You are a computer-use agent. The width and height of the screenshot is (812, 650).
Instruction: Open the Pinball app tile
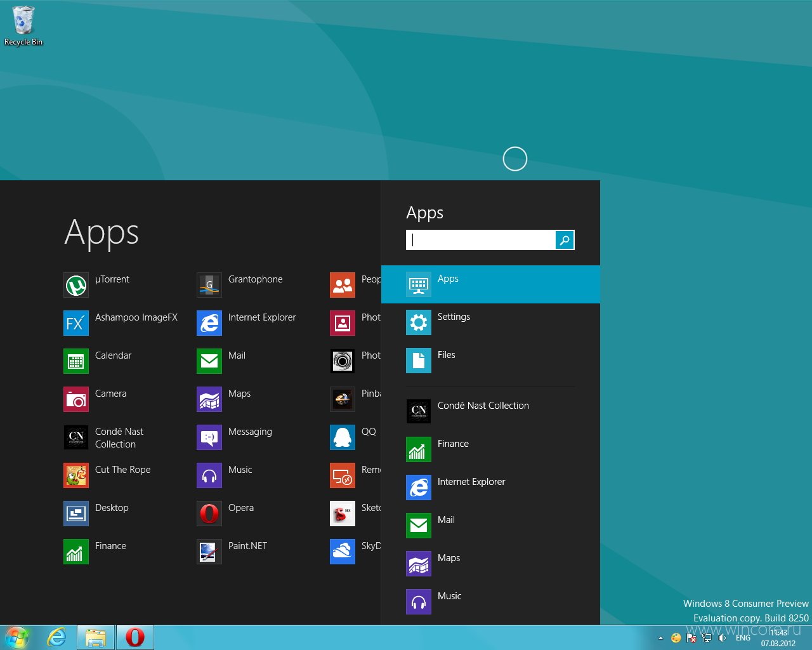tap(343, 399)
